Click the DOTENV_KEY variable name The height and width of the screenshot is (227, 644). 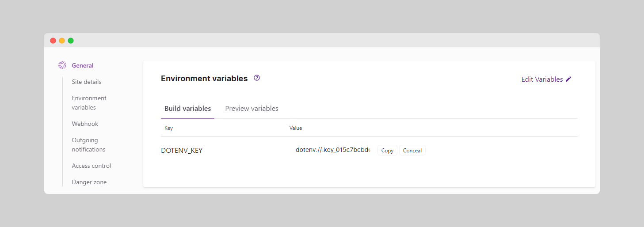pyautogui.click(x=182, y=151)
